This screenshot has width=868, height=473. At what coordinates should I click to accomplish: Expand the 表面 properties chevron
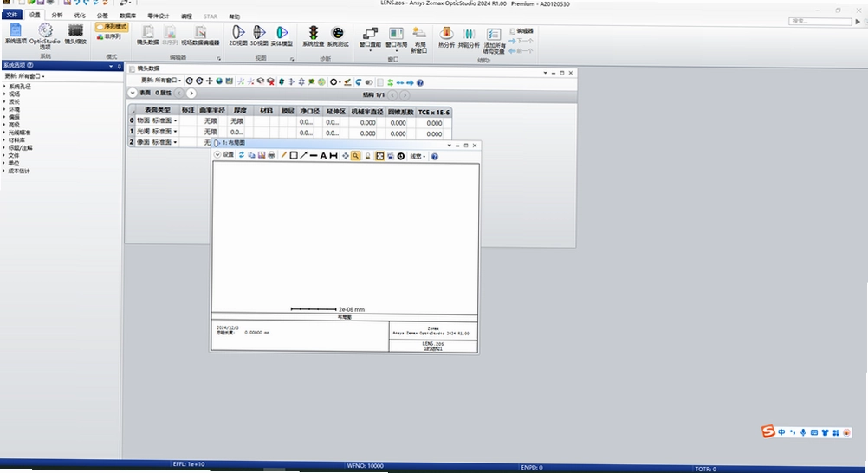(x=133, y=93)
